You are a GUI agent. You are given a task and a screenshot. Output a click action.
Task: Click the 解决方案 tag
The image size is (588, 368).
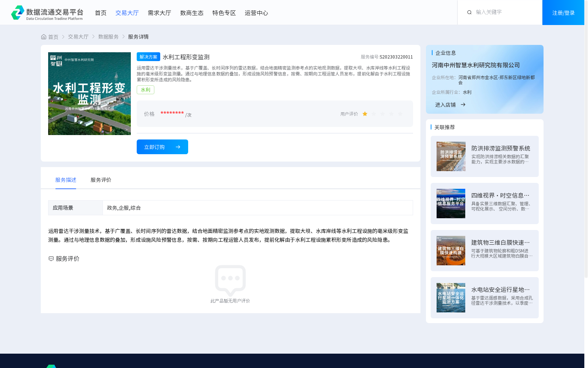coord(148,57)
